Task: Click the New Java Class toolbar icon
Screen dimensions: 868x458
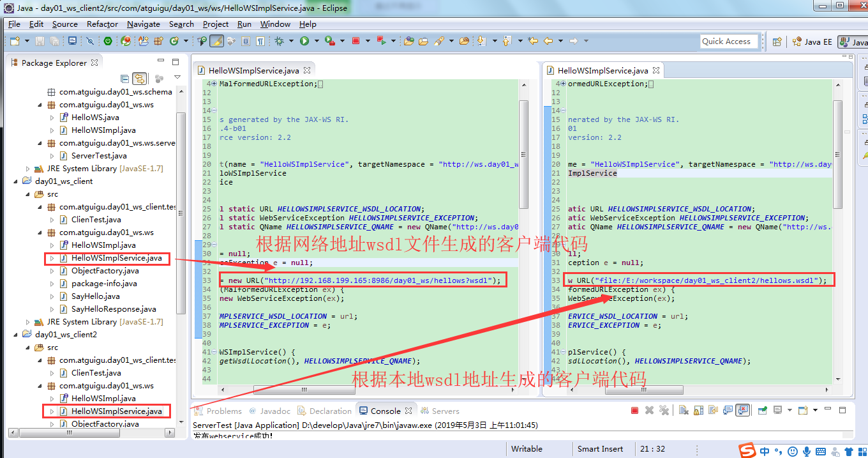Action: tap(174, 41)
